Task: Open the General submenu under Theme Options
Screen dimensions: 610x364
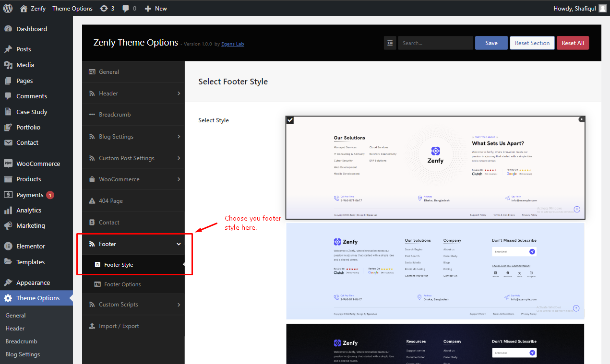Action: [15, 316]
